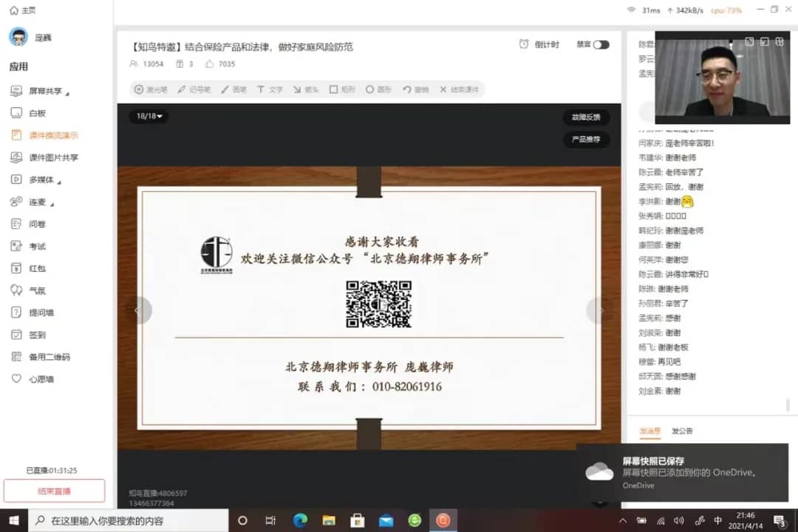
Task: Select the 激光笔 laser pointer tool
Action: point(151,89)
